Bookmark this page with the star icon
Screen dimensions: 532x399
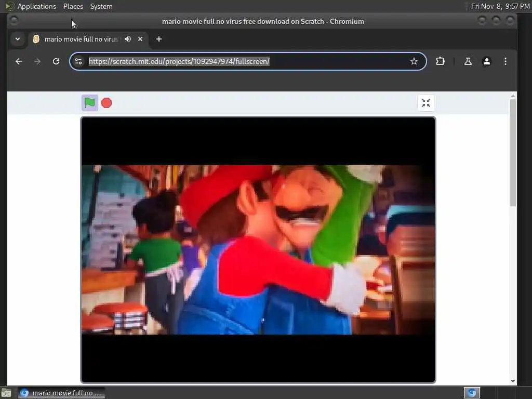pos(414,61)
